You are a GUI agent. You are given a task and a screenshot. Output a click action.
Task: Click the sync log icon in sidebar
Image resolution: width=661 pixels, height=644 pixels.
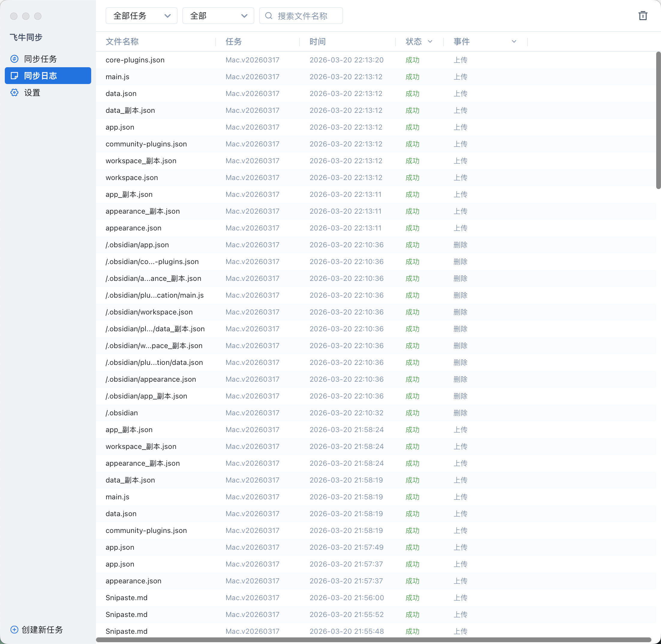pos(14,76)
